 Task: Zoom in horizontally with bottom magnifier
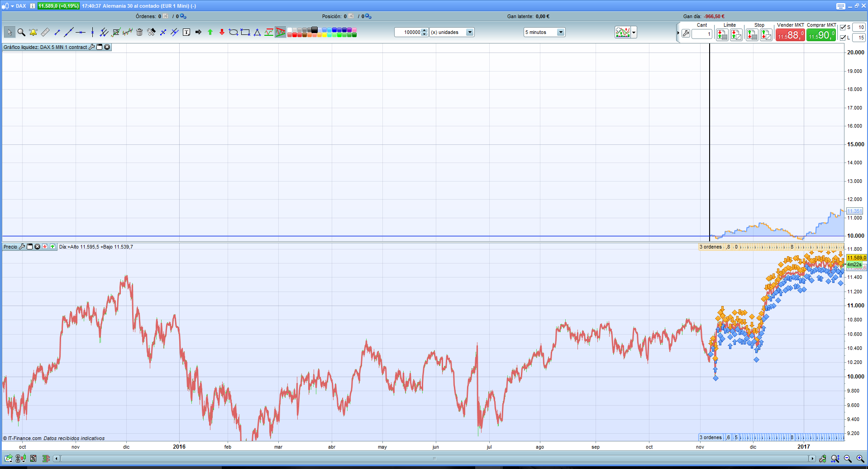[x=860, y=459]
